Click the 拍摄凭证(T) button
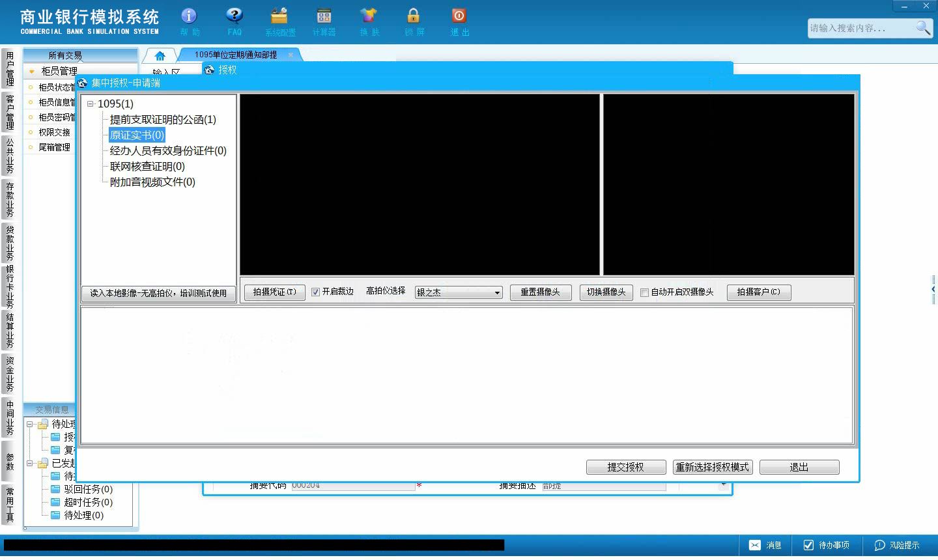 (274, 292)
